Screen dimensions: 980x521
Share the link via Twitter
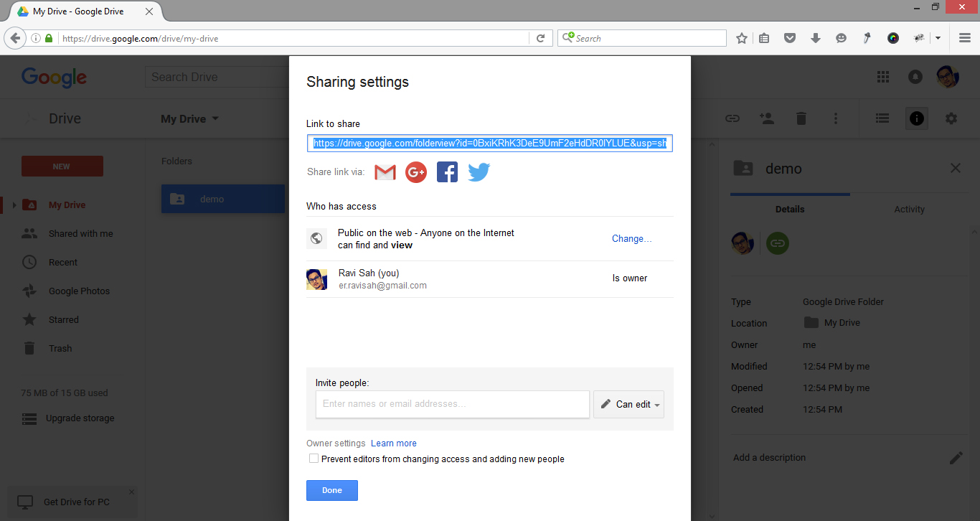click(x=479, y=172)
